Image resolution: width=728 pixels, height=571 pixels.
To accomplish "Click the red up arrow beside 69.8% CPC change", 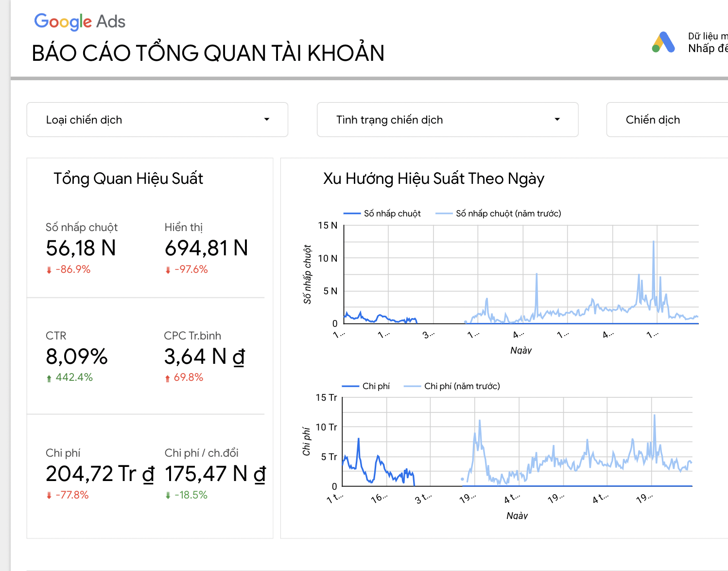I will (167, 377).
